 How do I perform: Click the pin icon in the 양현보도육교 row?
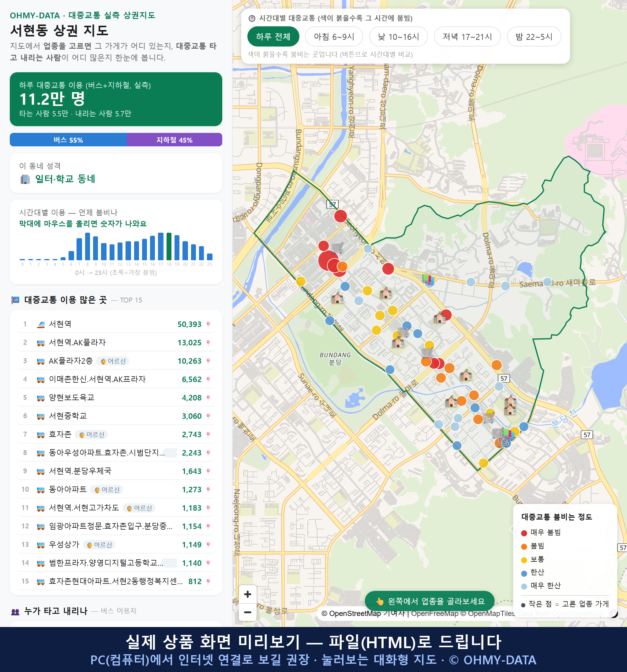(x=208, y=398)
